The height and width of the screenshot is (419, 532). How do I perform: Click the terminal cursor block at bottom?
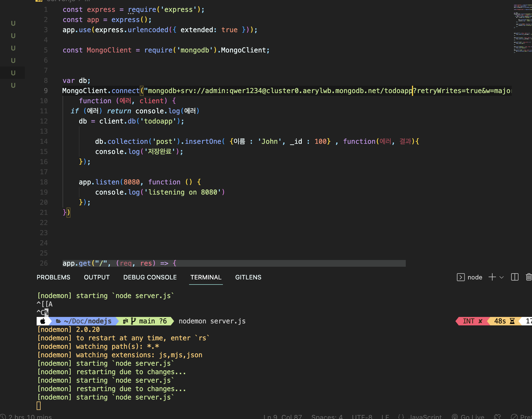click(x=39, y=406)
